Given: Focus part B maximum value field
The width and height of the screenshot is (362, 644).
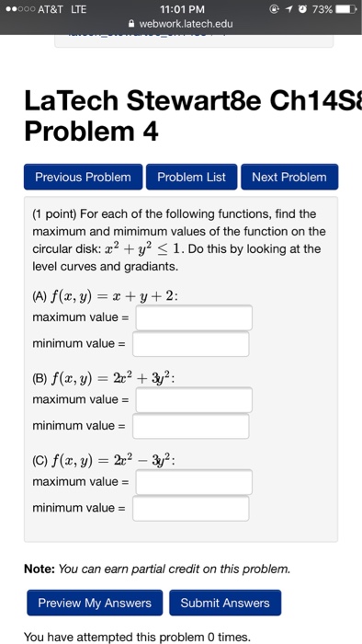Looking at the screenshot, I should click(194, 399).
